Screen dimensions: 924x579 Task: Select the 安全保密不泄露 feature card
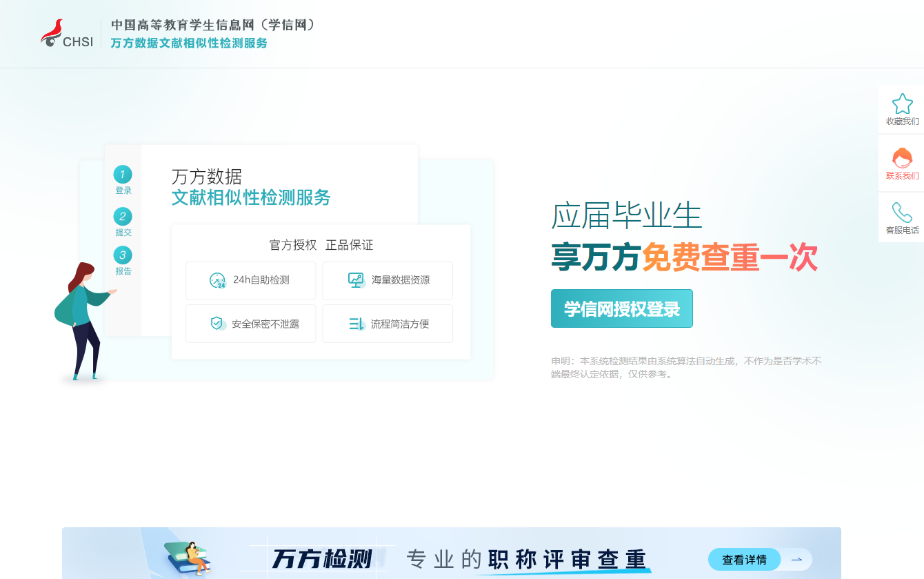(251, 324)
